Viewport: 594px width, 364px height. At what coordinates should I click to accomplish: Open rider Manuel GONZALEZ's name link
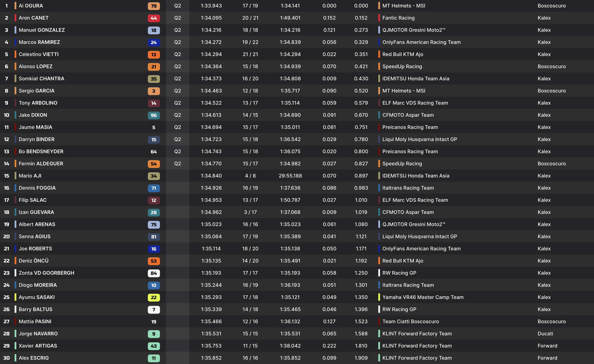42,30
